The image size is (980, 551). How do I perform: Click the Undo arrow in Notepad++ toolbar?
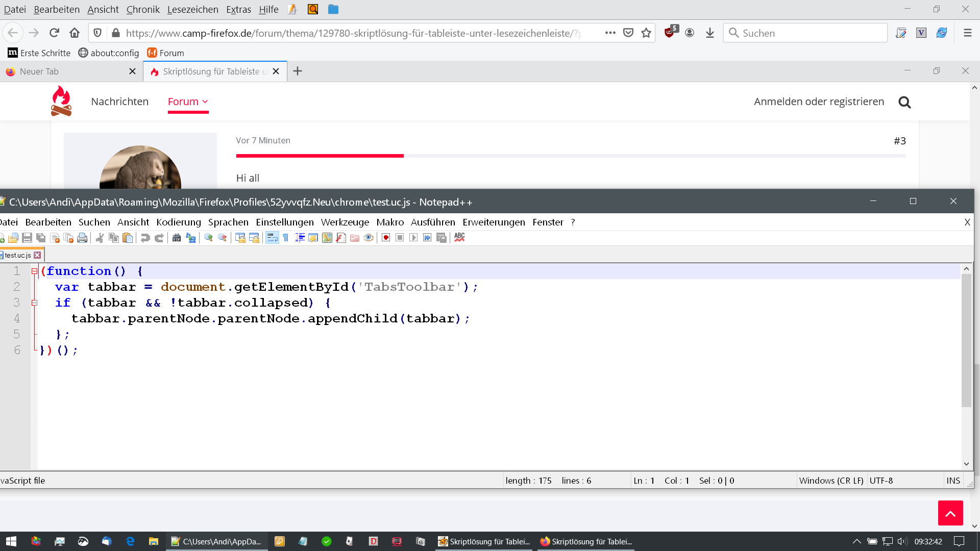tap(145, 238)
